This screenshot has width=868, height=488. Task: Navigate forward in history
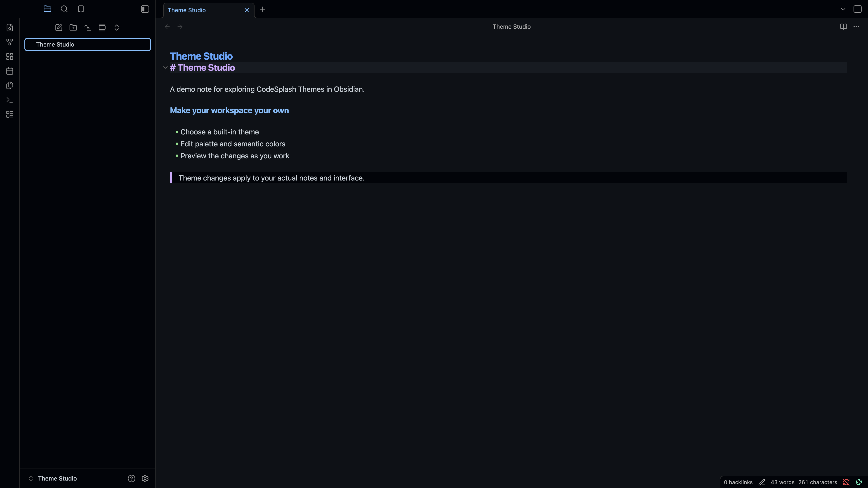tap(180, 27)
